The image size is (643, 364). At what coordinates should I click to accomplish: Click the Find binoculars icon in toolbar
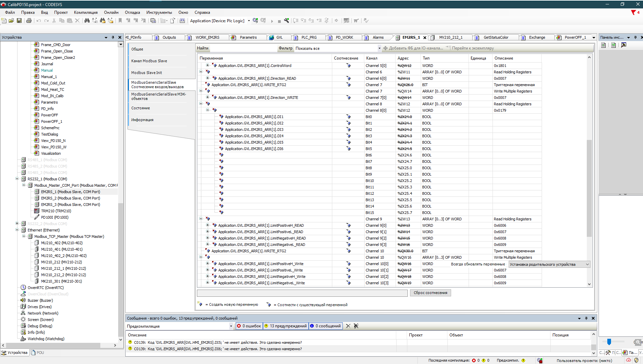87,21
